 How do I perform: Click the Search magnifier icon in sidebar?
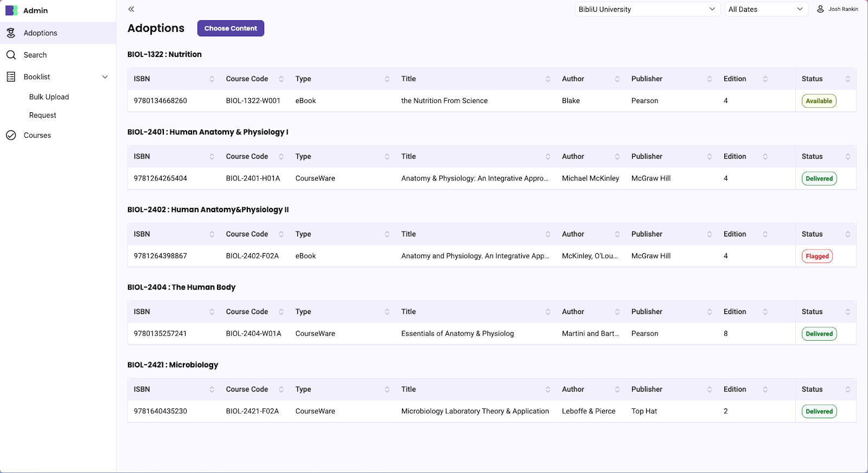click(x=11, y=55)
